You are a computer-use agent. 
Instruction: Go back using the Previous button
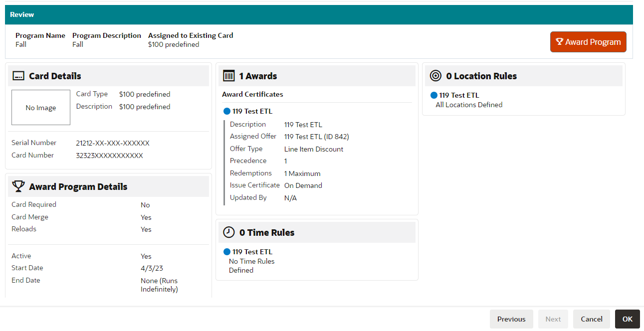tap(511, 319)
